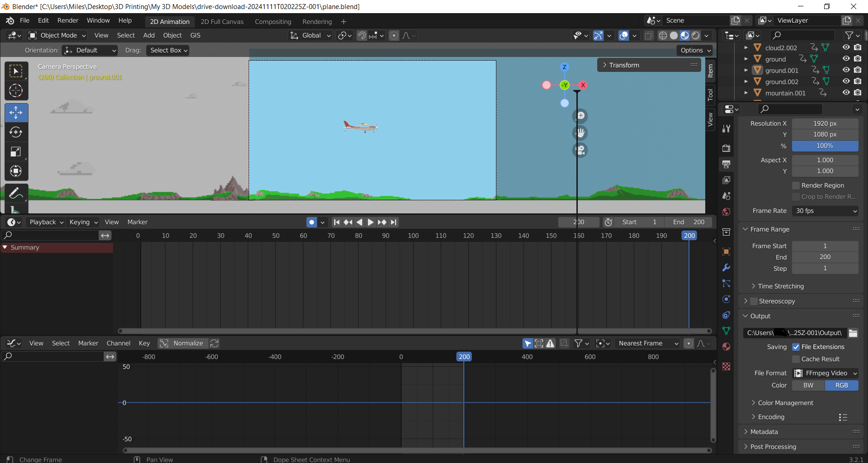
Task: Enable the Stereoscopy checkbox
Action: coord(754,301)
